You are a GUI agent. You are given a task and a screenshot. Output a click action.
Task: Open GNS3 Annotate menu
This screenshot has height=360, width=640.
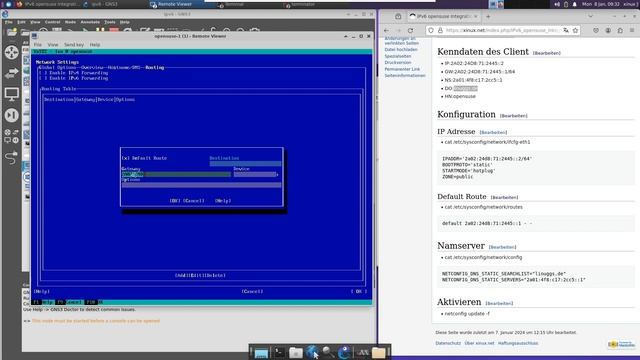90,22
